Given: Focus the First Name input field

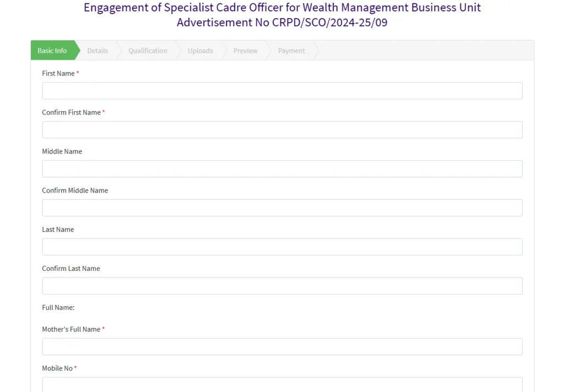Looking at the screenshot, I should click(x=282, y=91).
